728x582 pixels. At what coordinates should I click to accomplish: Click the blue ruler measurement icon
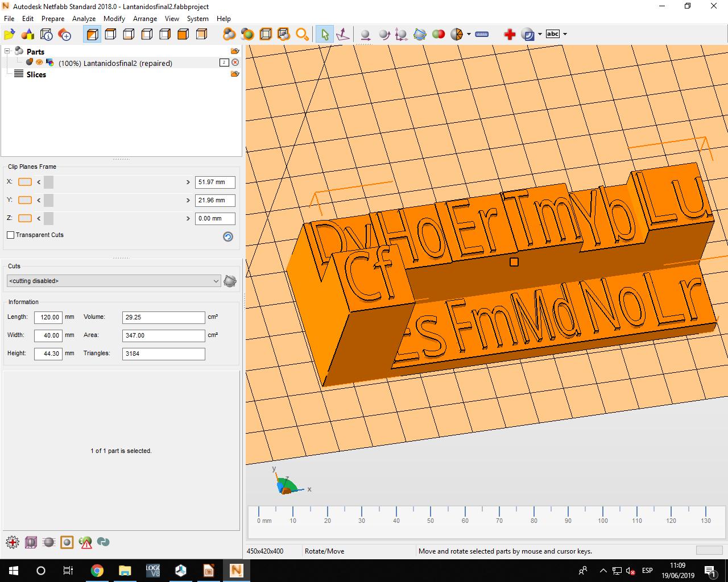[x=482, y=34]
